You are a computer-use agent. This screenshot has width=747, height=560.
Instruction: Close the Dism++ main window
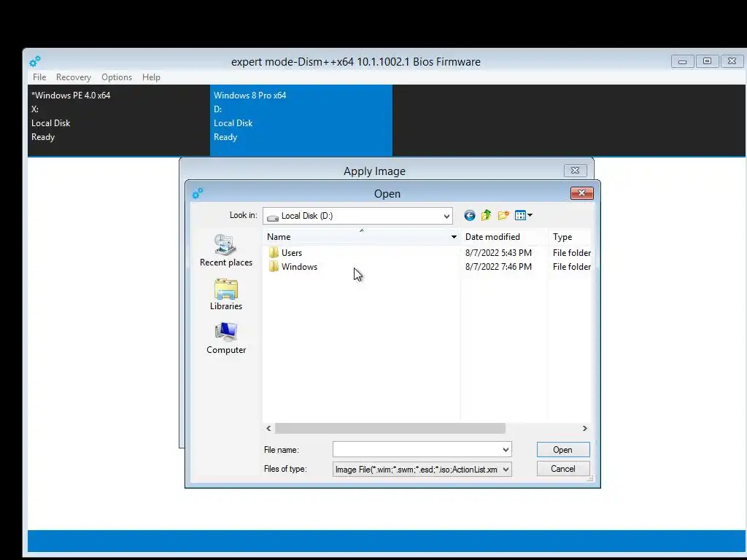732,61
